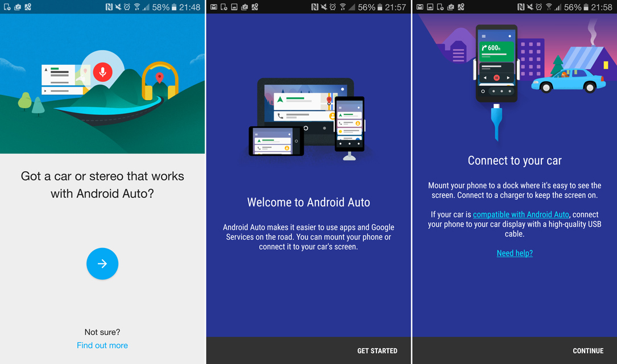Screen dimensions: 617x364
Task: Tap the mute icon on the left screen
Action: point(118,7)
